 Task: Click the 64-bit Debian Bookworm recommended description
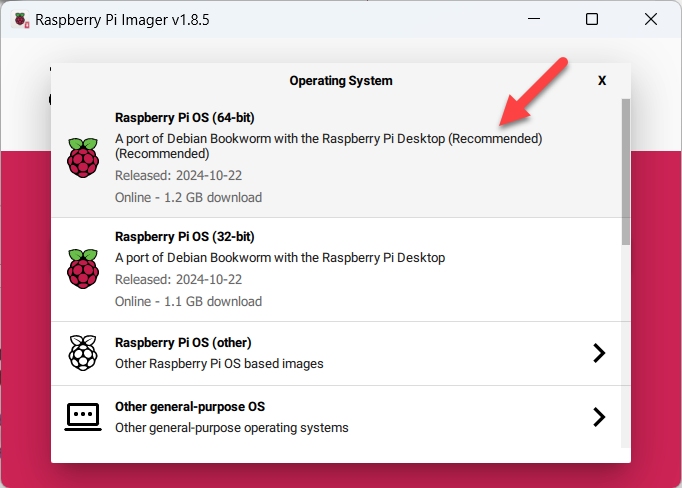[328, 146]
